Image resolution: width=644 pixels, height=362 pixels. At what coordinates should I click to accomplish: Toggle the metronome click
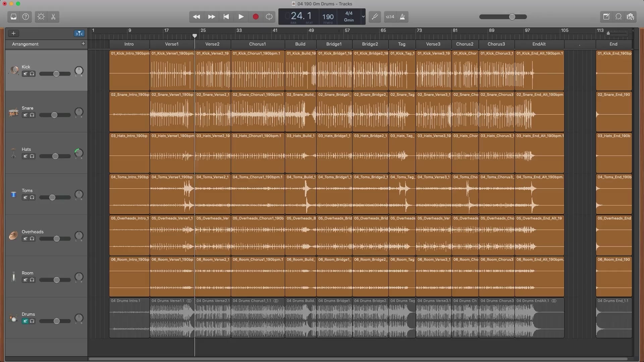(402, 17)
